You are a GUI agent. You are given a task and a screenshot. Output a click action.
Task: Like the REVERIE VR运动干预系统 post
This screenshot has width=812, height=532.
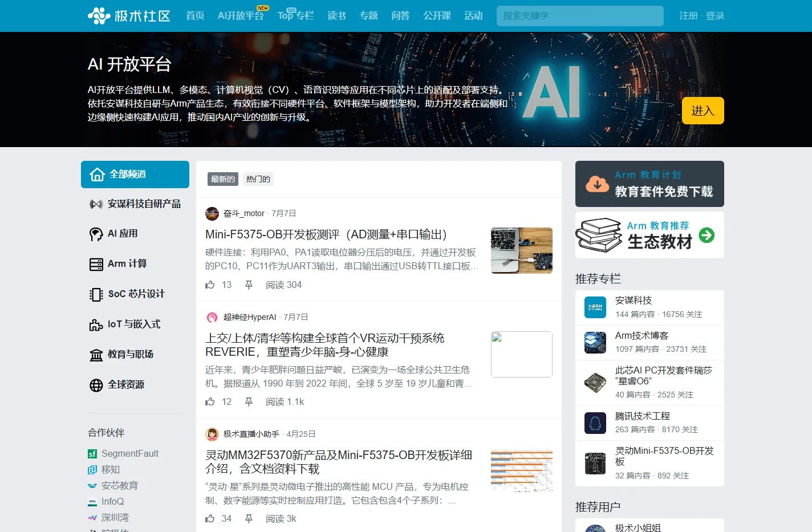[210, 401]
